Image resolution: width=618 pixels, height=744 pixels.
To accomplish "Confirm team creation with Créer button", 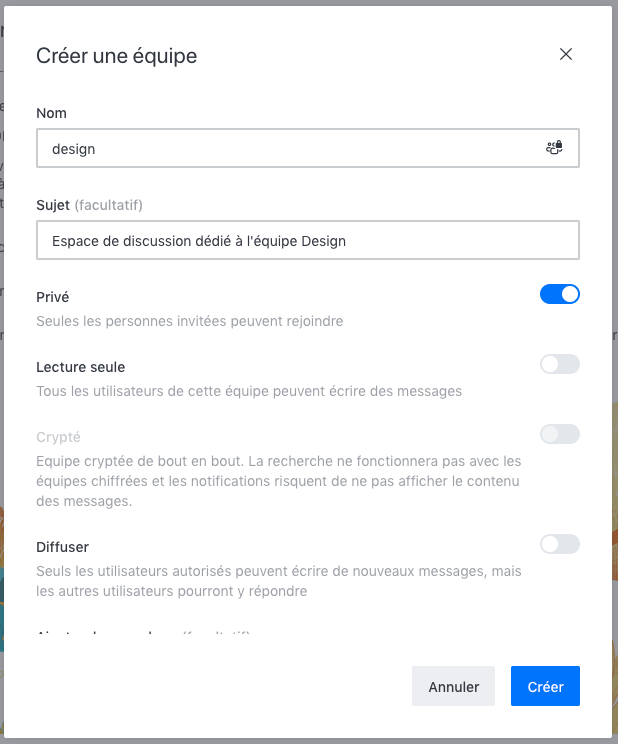I will 545,686.
